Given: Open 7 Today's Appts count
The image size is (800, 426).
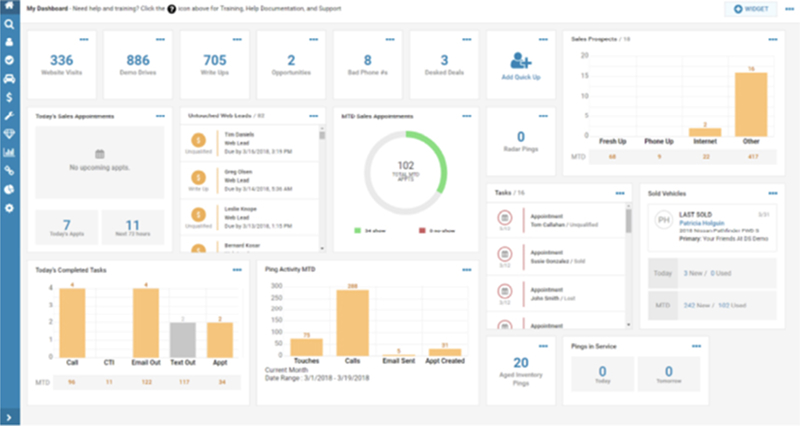Looking at the screenshot, I should pyautogui.click(x=67, y=225).
